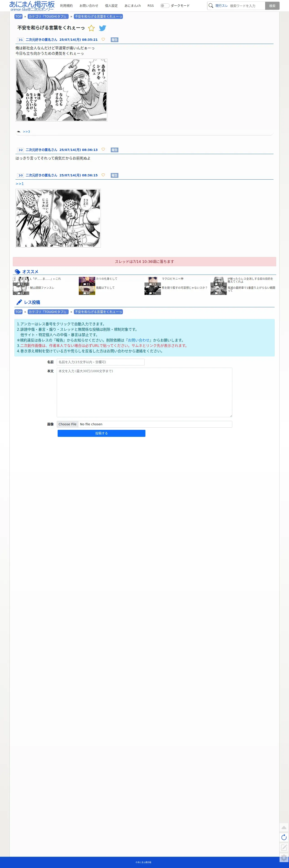Viewport: 289px width, 868px height.
Task: Click the tag icon beside オススメ heading
Action: point(18,272)
